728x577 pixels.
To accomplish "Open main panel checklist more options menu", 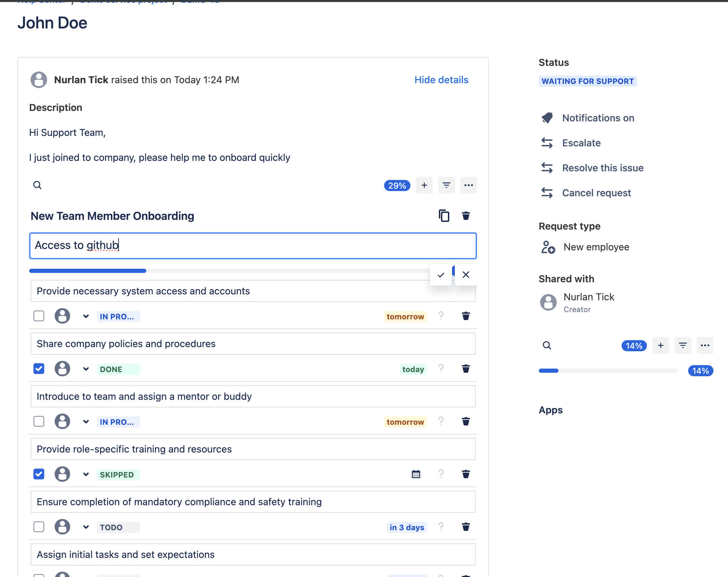I will [469, 185].
